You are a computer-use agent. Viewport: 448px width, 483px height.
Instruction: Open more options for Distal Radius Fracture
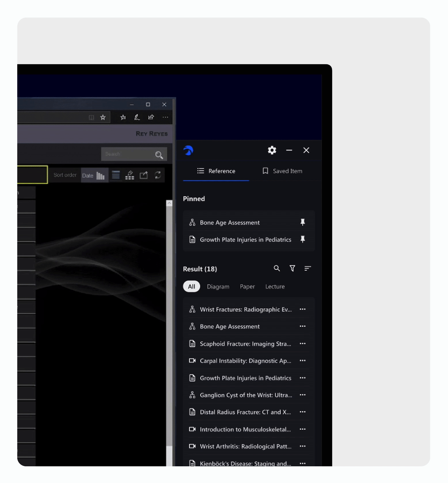pyautogui.click(x=303, y=412)
